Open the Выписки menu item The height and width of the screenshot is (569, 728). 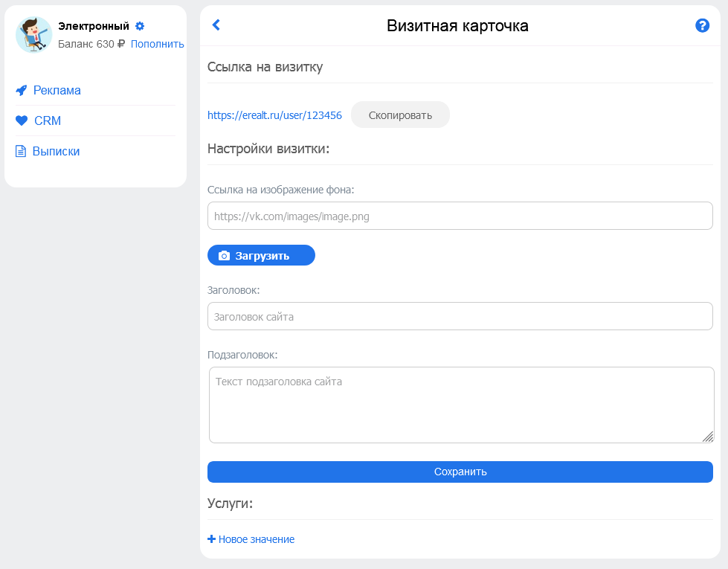(x=57, y=152)
